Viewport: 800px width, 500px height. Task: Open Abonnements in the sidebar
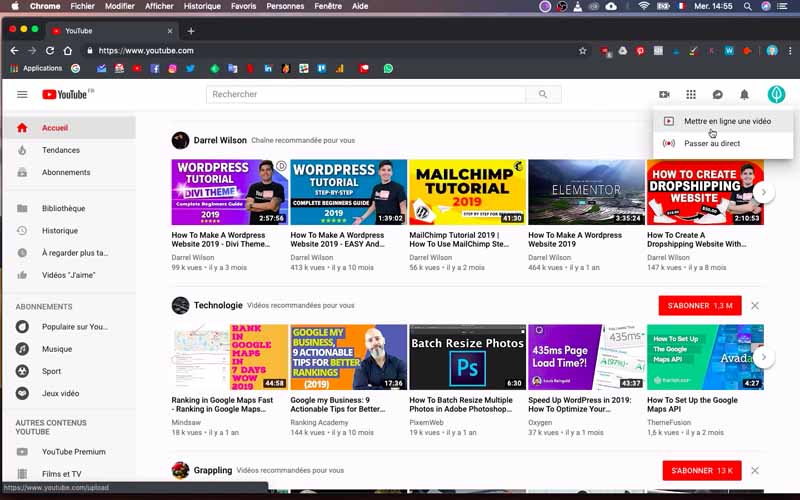(x=69, y=172)
